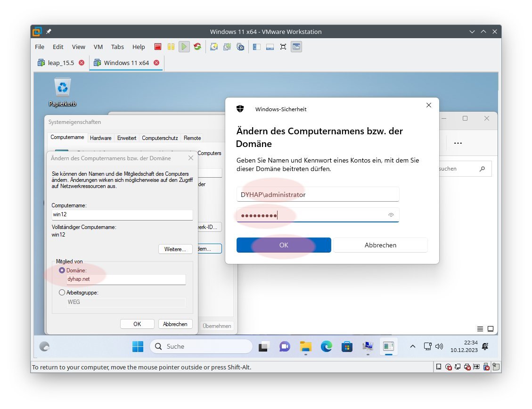Enter full screen mode via the toolbar icon
This screenshot has height=409, width=532.
click(283, 47)
